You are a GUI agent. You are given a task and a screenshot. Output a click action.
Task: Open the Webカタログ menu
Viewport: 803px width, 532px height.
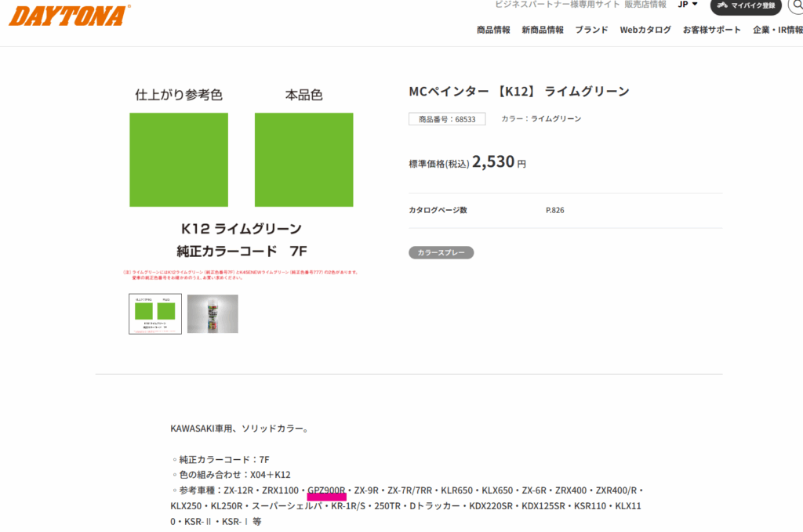[x=645, y=30]
